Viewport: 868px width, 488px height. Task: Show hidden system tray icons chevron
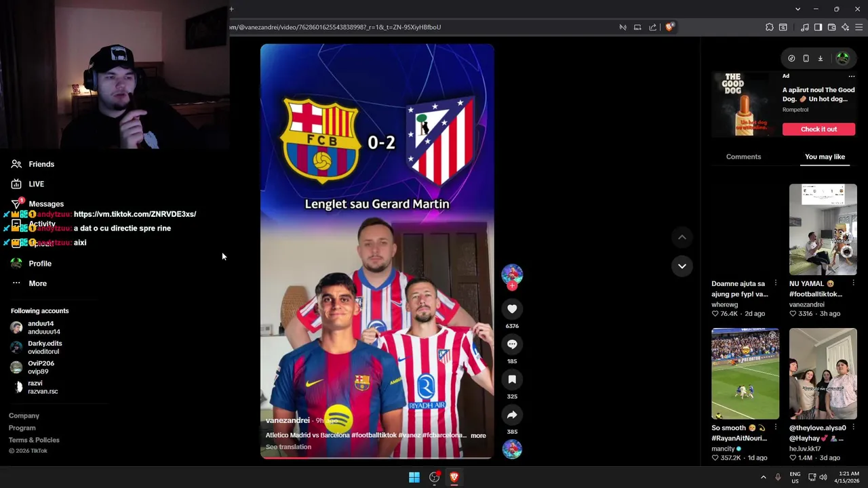(x=763, y=477)
